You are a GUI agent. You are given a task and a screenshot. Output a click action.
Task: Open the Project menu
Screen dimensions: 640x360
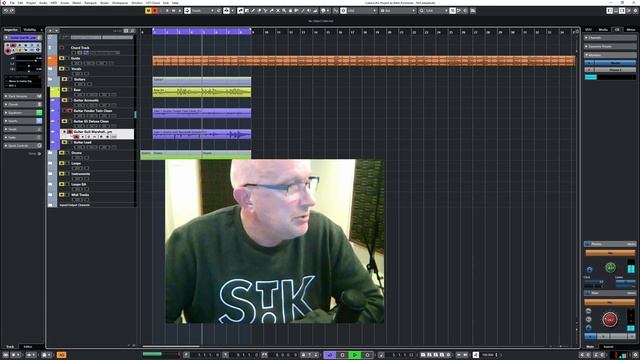[x=31, y=3]
